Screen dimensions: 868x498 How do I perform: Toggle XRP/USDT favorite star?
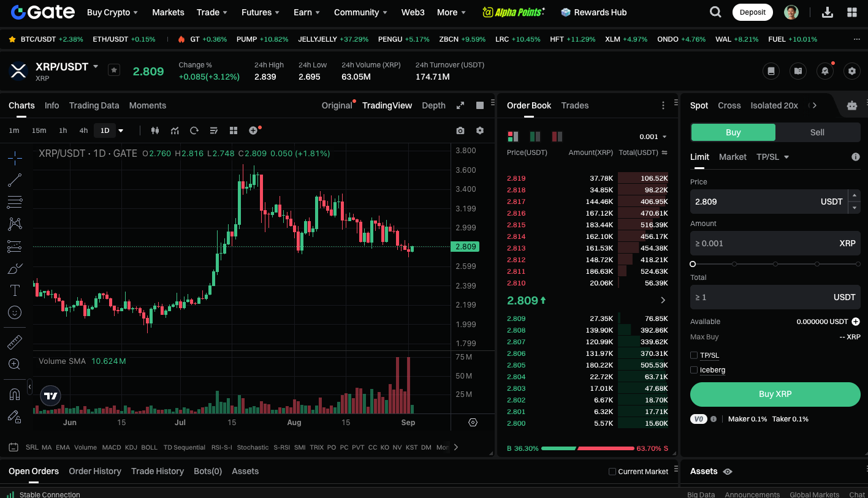[x=114, y=70]
